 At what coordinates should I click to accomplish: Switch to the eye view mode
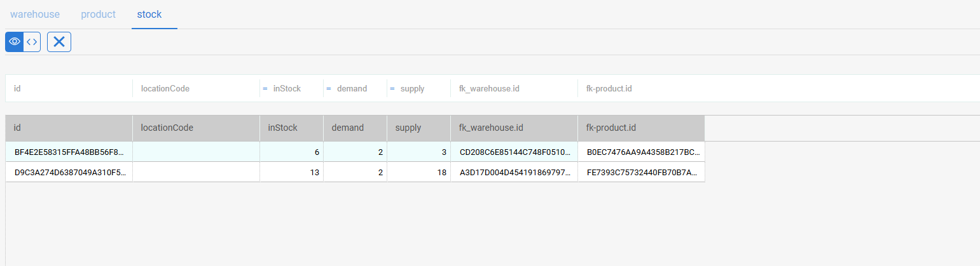click(15, 42)
